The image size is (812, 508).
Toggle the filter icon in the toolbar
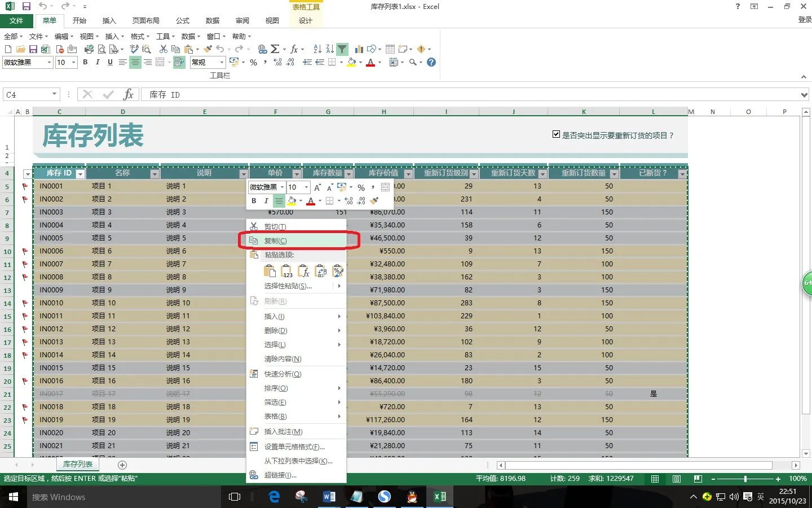343,49
